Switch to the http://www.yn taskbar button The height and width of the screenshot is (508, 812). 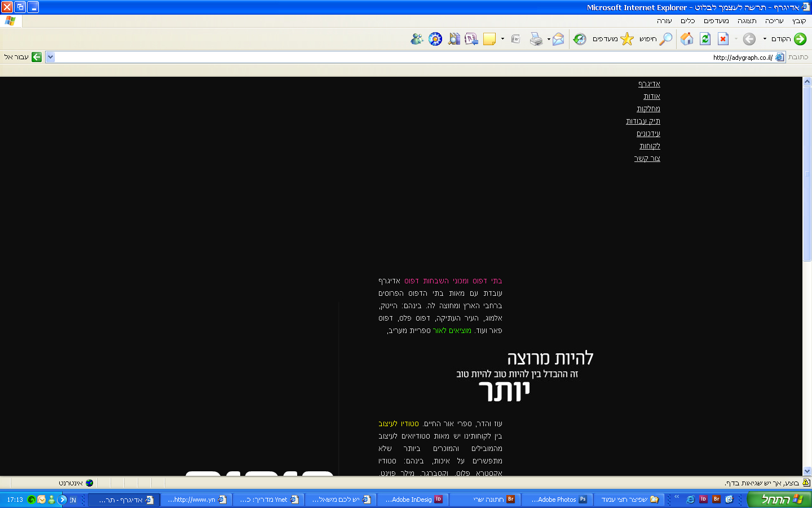tap(196, 500)
